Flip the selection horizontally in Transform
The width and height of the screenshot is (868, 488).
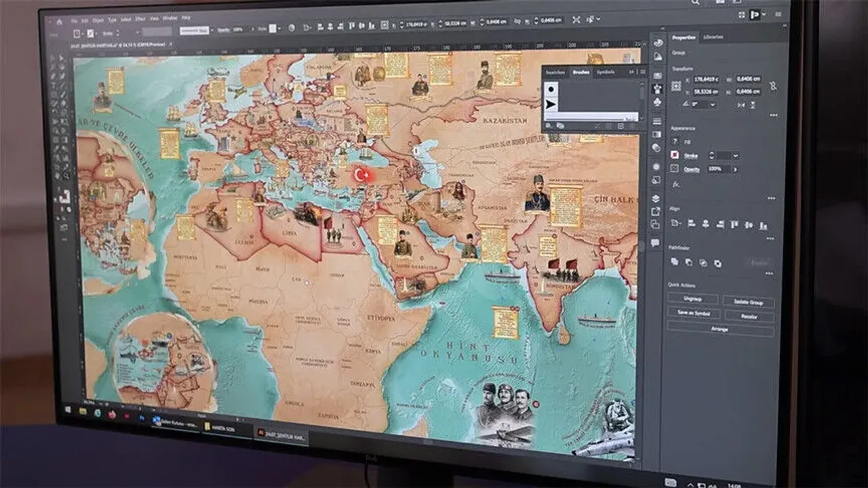coord(741,105)
